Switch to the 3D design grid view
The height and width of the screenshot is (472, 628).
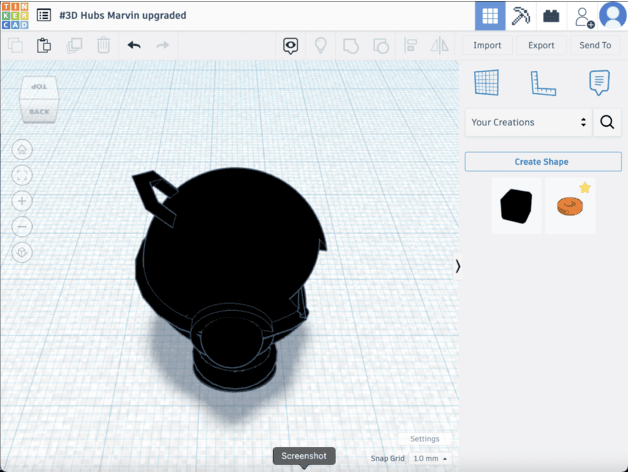click(x=490, y=16)
